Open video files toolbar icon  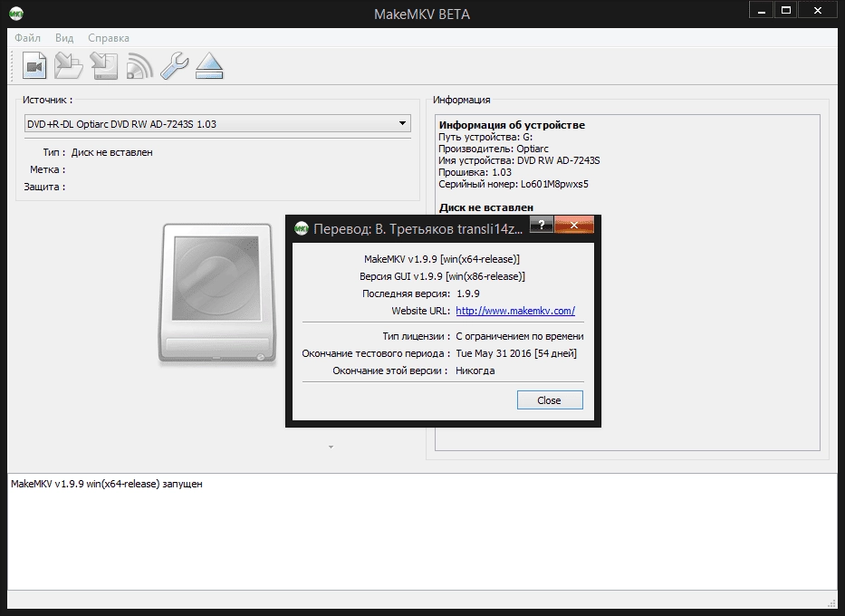tap(34, 66)
